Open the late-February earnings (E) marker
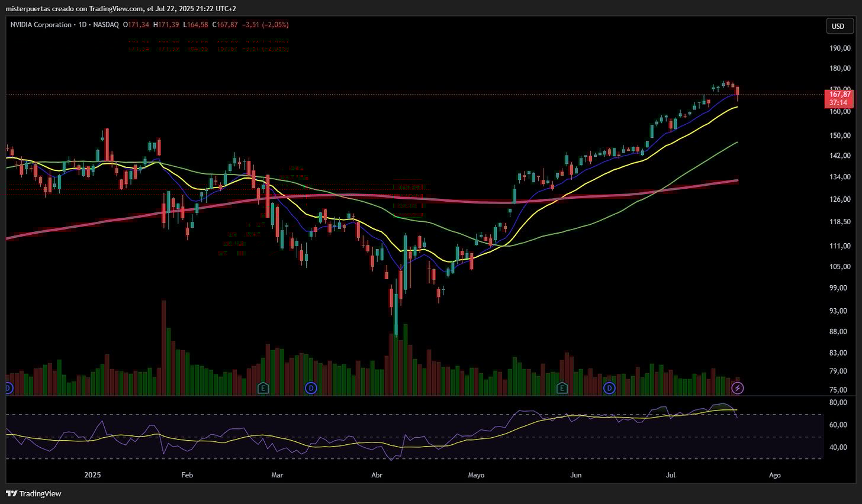Image resolution: width=862 pixels, height=504 pixels. [x=263, y=388]
